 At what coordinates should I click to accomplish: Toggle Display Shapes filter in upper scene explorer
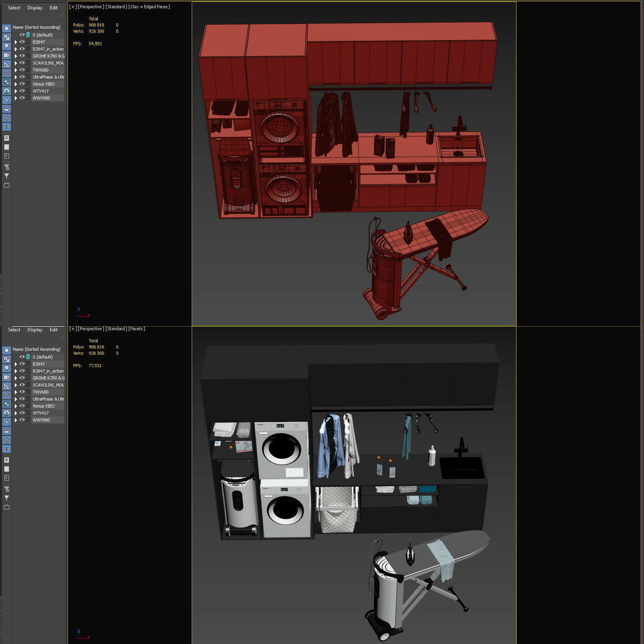click(x=7, y=37)
